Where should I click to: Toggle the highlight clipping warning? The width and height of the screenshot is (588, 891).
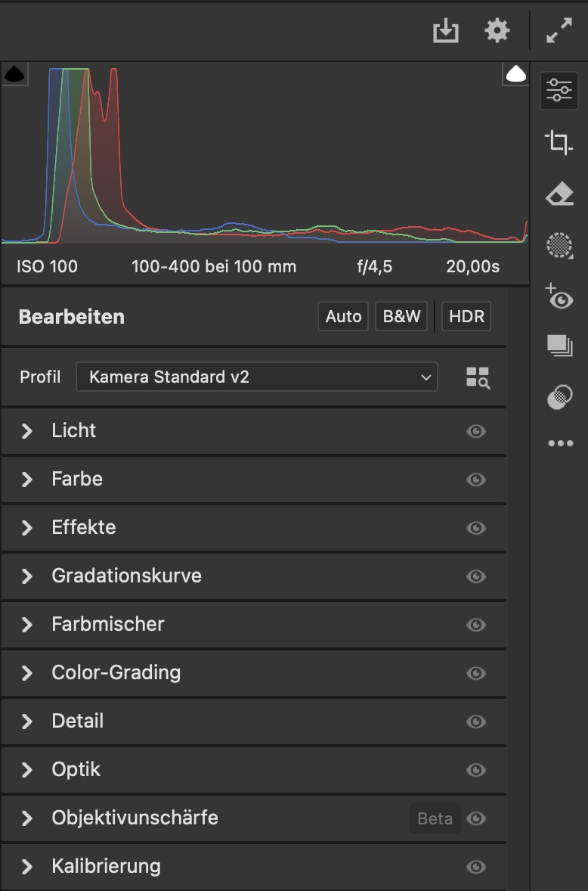coord(516,74)
